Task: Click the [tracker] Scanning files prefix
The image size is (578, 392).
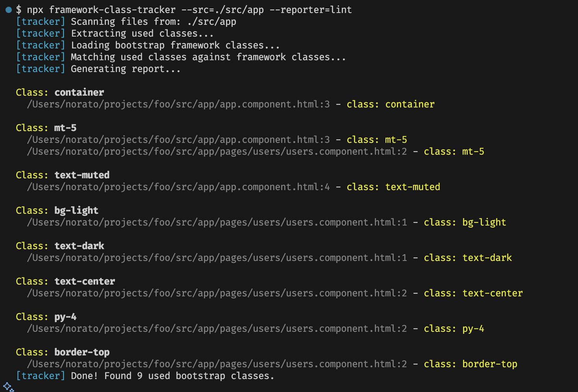Action: click(40, 22)
